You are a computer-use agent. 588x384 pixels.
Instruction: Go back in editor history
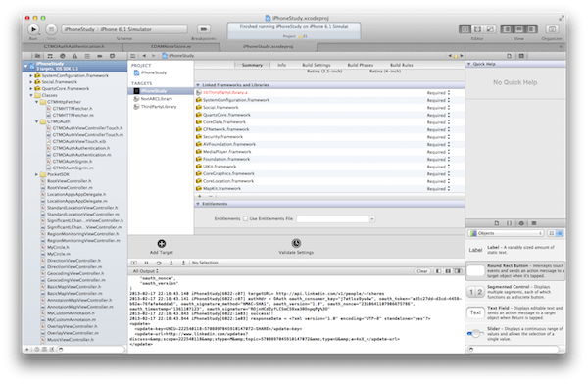coord(144,56)
